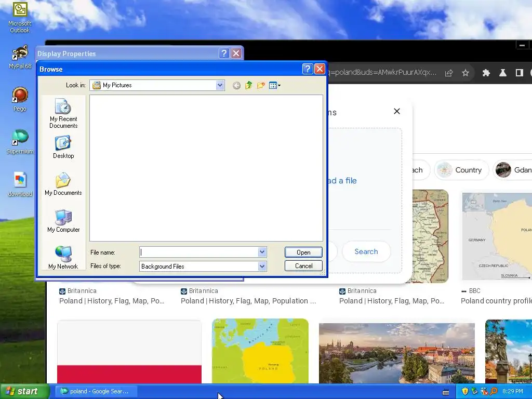Click the Search button in image popup
532x399 pixels.
click(x=366, y=251)
